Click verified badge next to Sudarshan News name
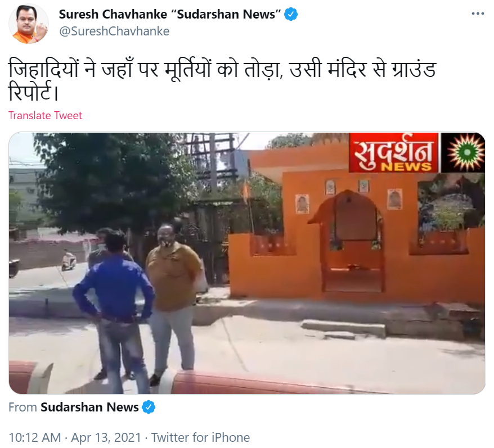 [291, 15]
